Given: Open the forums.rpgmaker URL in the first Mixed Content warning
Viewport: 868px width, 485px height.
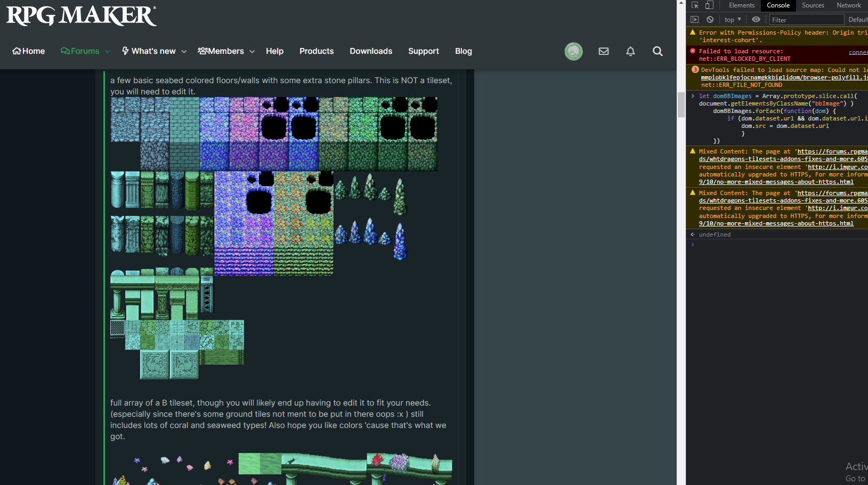Looking at the screenshot, I should (x=832, y=151).
